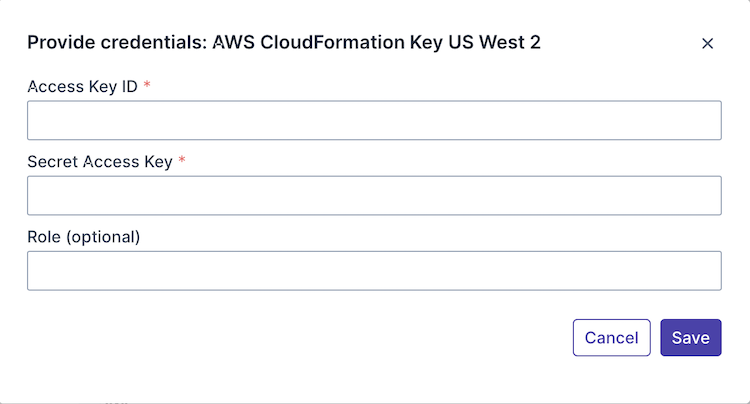Close the credentials dialog with the X icon

[707, 43]
